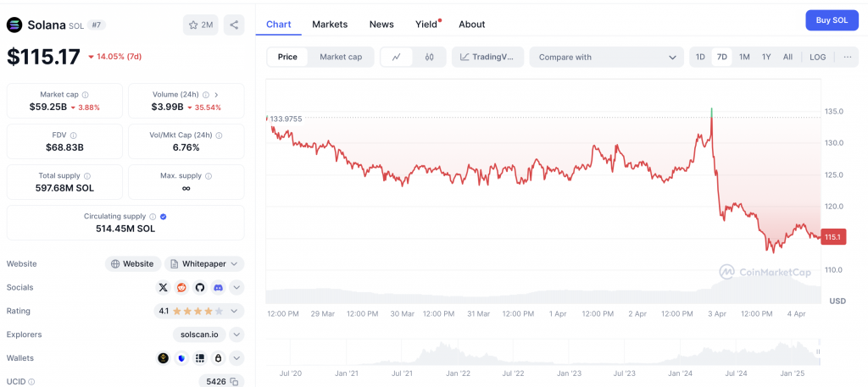Open the X (Twitter) social link
This screenshot has height=387, width=868.
coord(163,287)
